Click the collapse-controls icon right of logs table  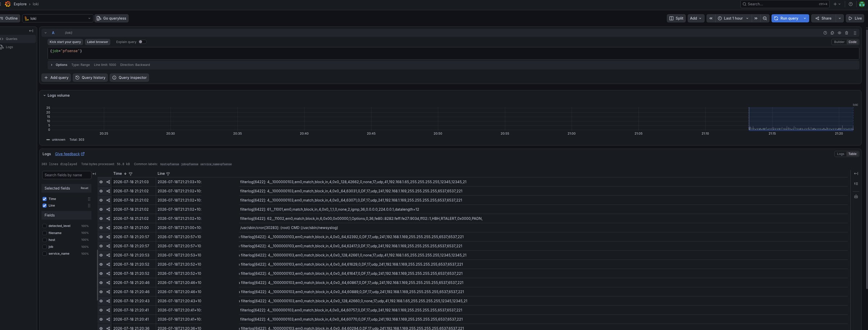click(x=856, y=174)
